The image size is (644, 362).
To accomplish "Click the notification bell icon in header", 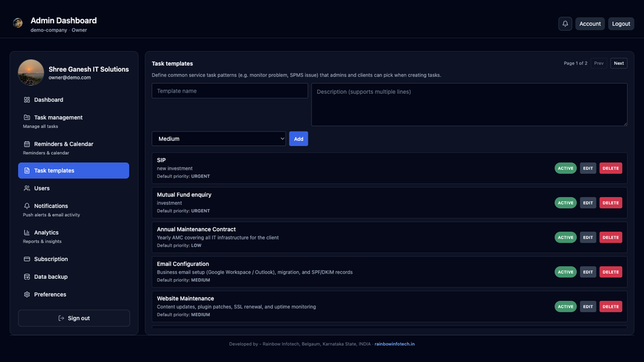I will click(x=565, y=24).
